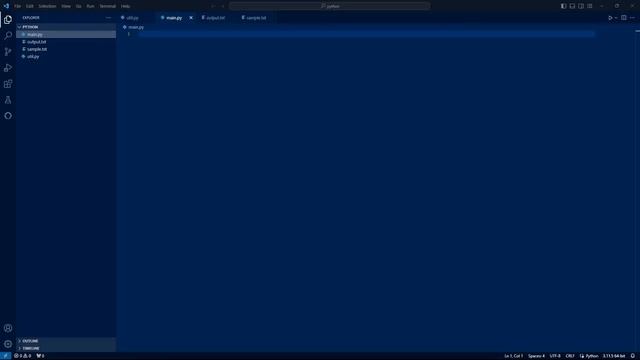Collapse the PYTHON folder section

click(x=66, y=27)
